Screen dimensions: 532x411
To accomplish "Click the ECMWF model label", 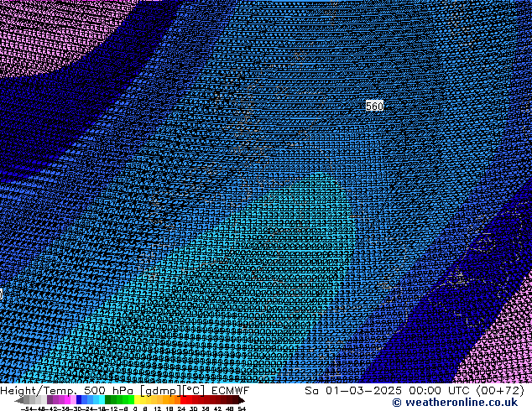I will 231,391.
